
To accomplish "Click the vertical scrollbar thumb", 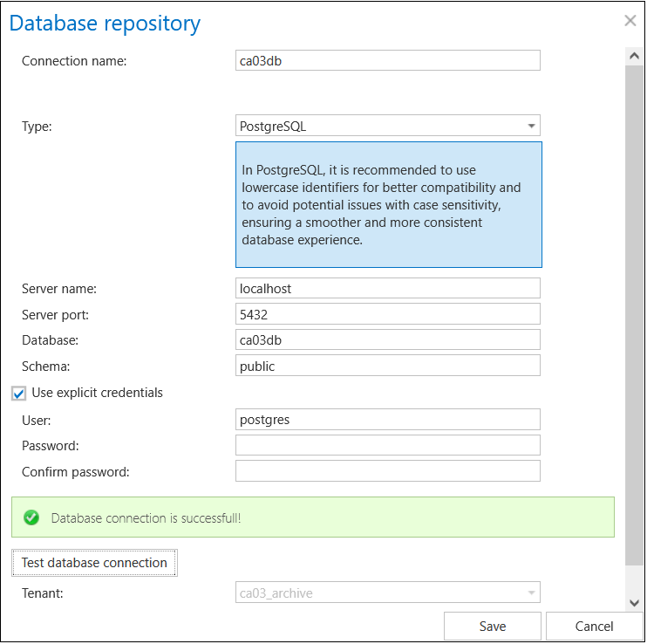I will pos(634,314).
